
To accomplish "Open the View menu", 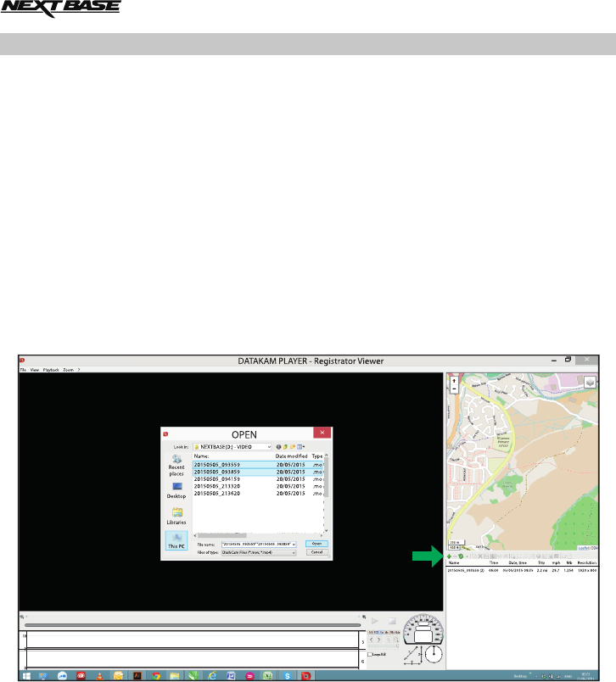I will pos(35,370).
